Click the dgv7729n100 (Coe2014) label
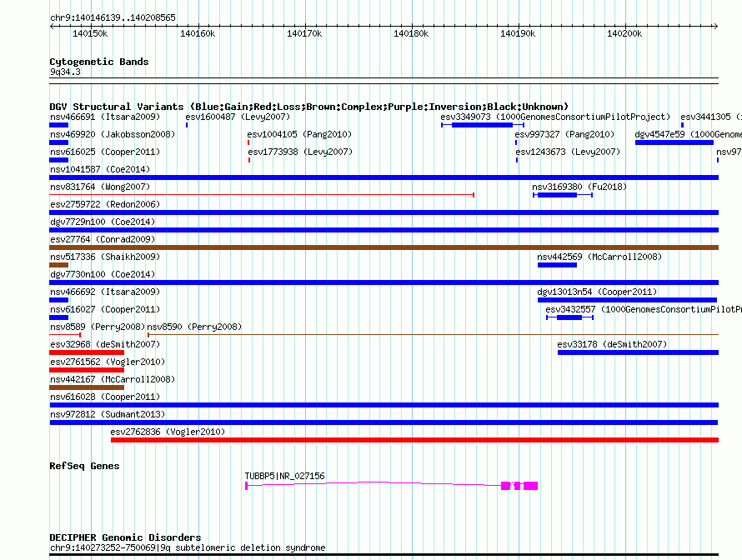Screen dimensions: 742x560 (x=103, y=222)
